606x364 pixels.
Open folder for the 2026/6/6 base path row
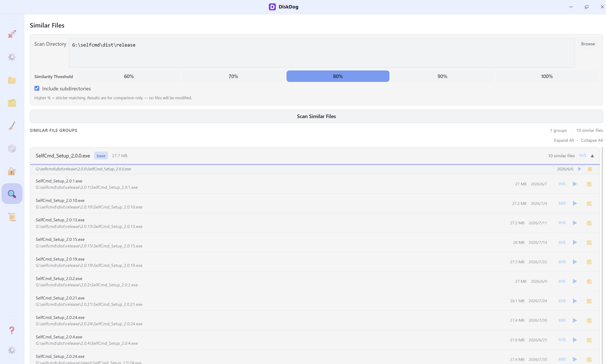590,169
